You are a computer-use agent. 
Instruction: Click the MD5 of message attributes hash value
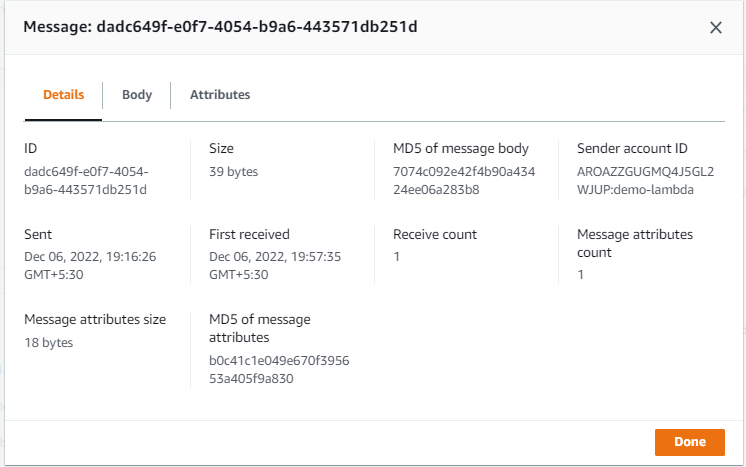[279, 369]
